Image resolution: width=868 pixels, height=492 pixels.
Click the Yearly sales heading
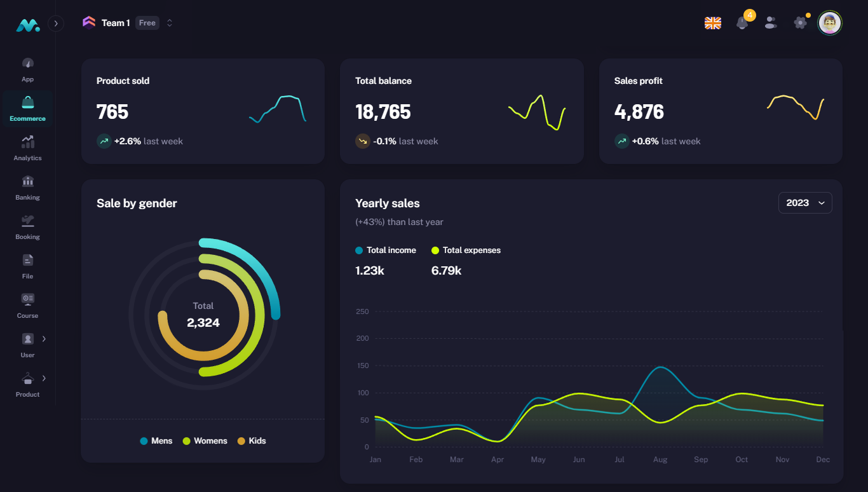pos(388,203)
